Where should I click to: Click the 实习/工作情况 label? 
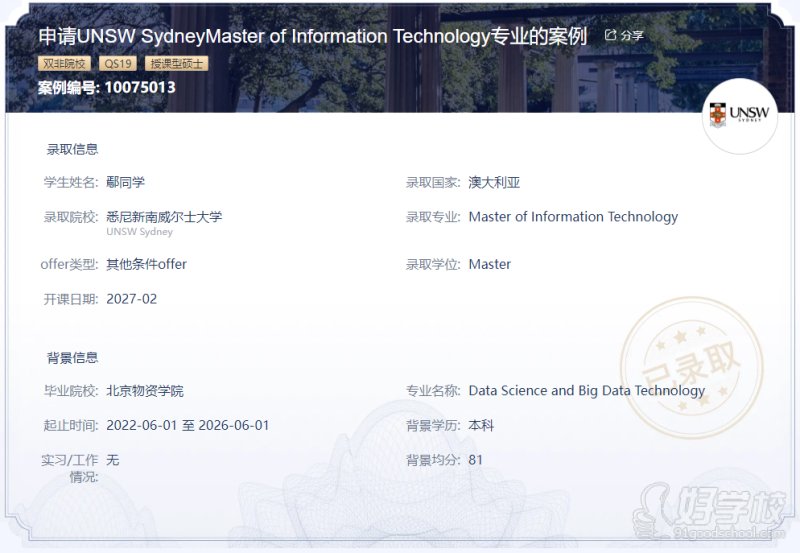pos(70,468)
